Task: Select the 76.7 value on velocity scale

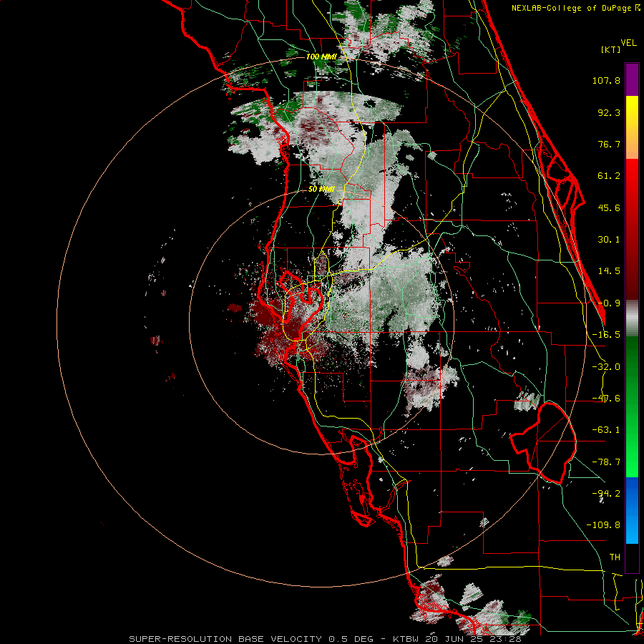Action: (x=609, y=144)
